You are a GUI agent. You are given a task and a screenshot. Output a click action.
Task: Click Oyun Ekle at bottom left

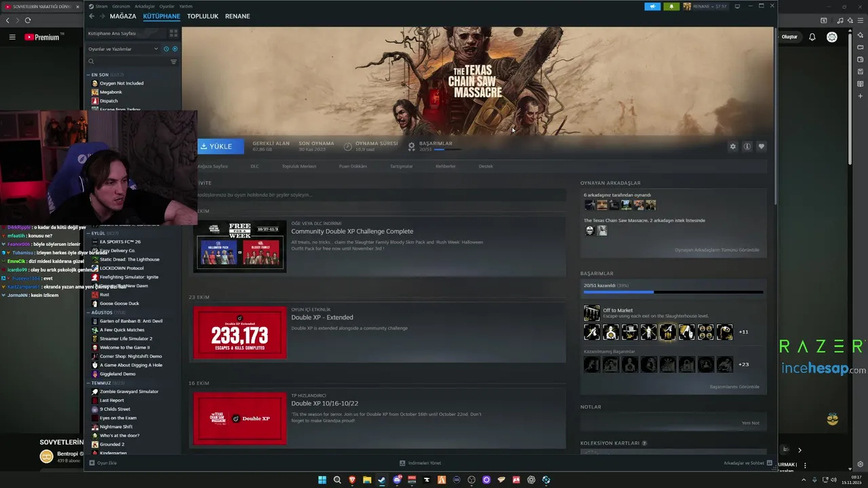click(x=103, y=463)
